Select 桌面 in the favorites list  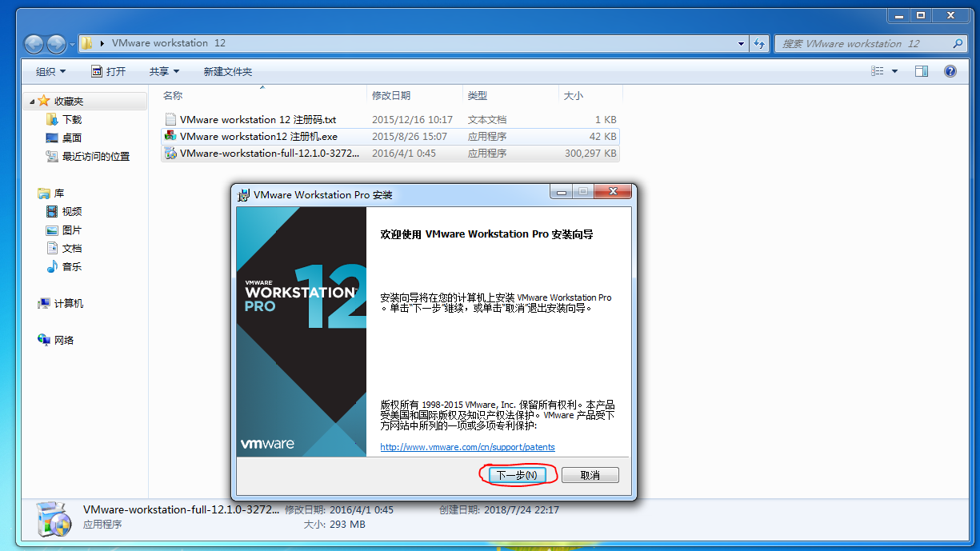click(x=72, y=138)
